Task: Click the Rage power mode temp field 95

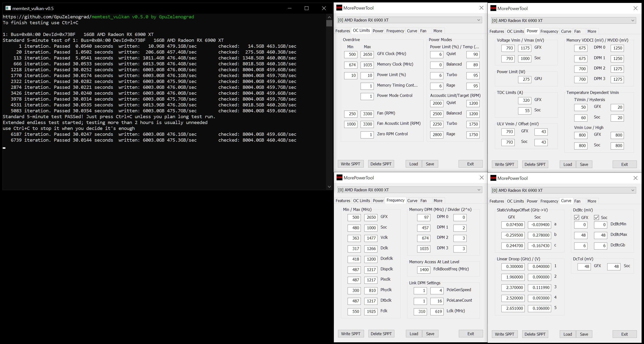Action: pyautogui.click(x=473, y=86)
